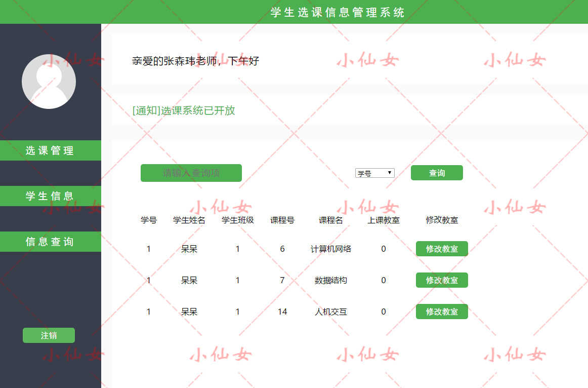Click course number 14 cell
Image resolution: width=588 pixels, height=388 pixels.
click(x=282, y=312)
